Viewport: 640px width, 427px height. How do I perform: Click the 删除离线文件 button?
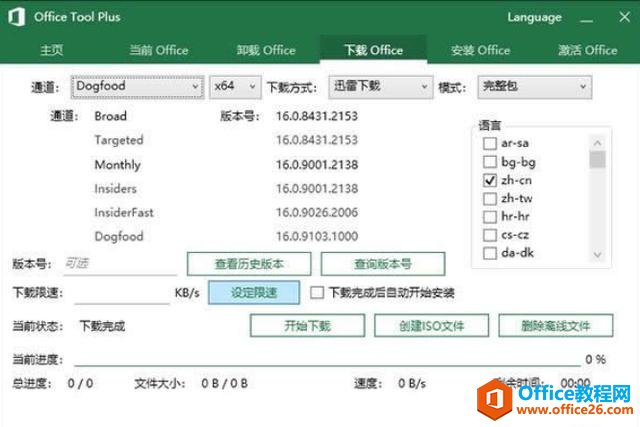point(556,326)
